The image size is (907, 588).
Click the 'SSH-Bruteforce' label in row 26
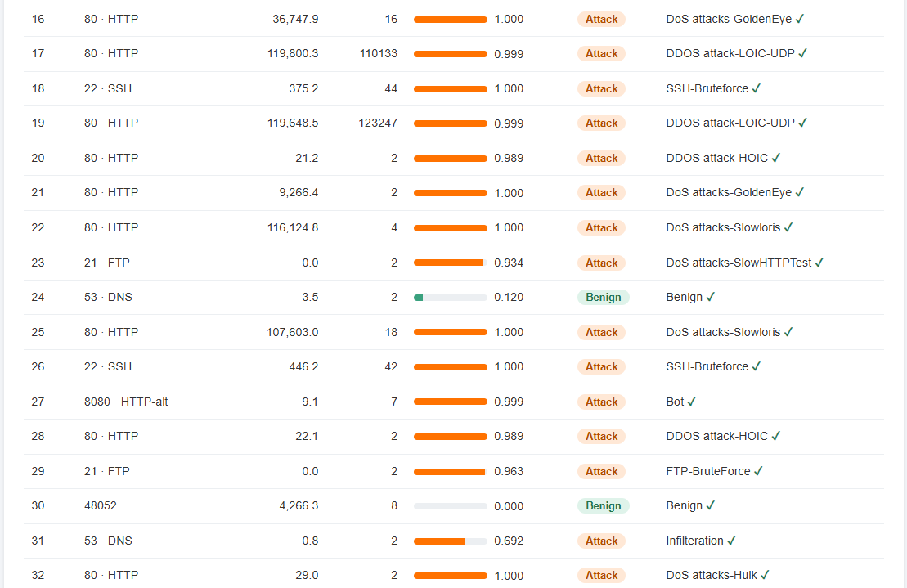pyautogui.click(x=707, y=366)
